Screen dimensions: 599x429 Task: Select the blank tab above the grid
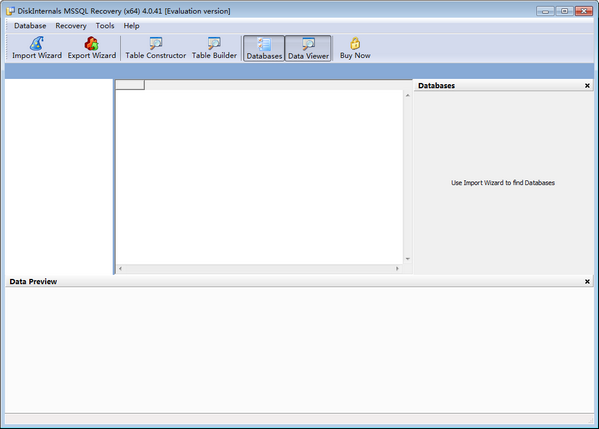point(130,85)
